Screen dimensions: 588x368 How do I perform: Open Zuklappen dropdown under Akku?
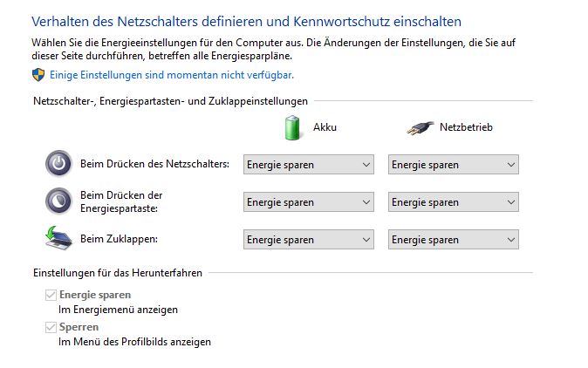308,239
